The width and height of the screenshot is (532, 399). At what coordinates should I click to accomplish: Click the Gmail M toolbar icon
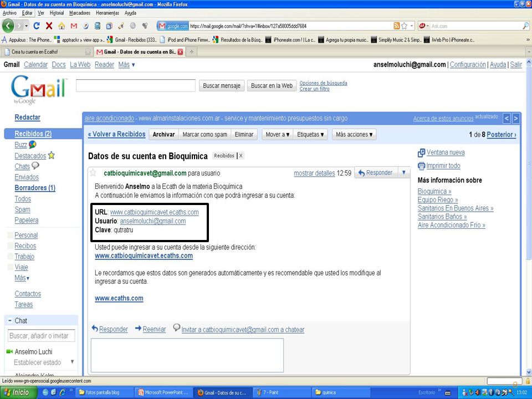pyautogui.click(x=74, y=26)
